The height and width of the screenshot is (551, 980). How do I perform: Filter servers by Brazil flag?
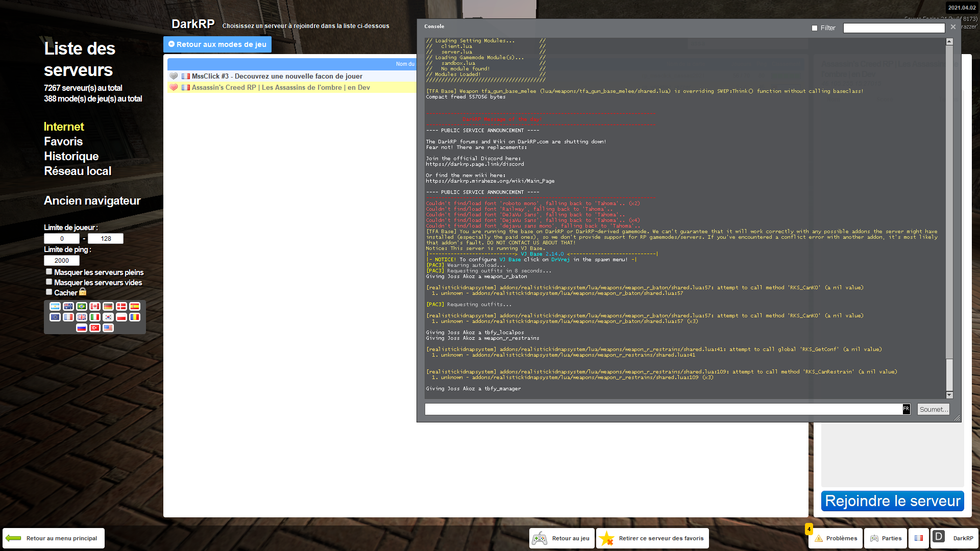82,307
